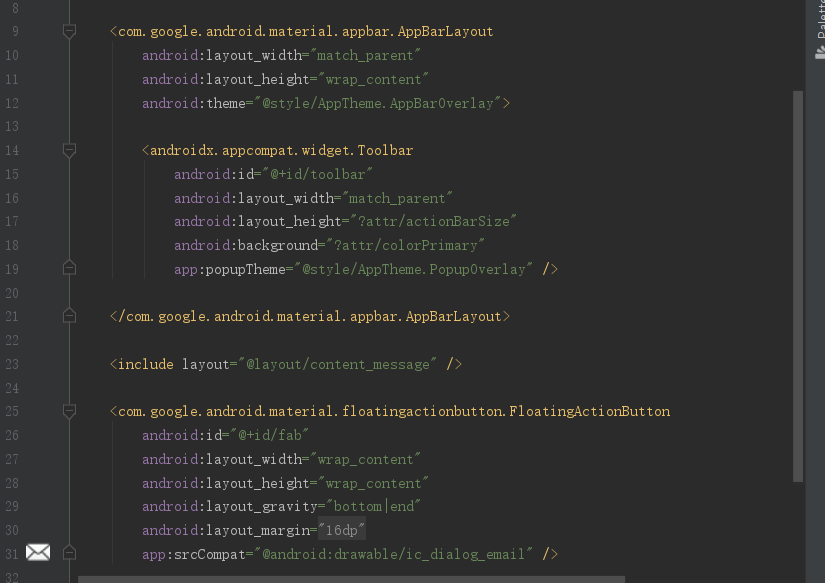825x583 pixels.
Task: Click the FloatingActionButton tag name
Action: click(x=394, y=411)
